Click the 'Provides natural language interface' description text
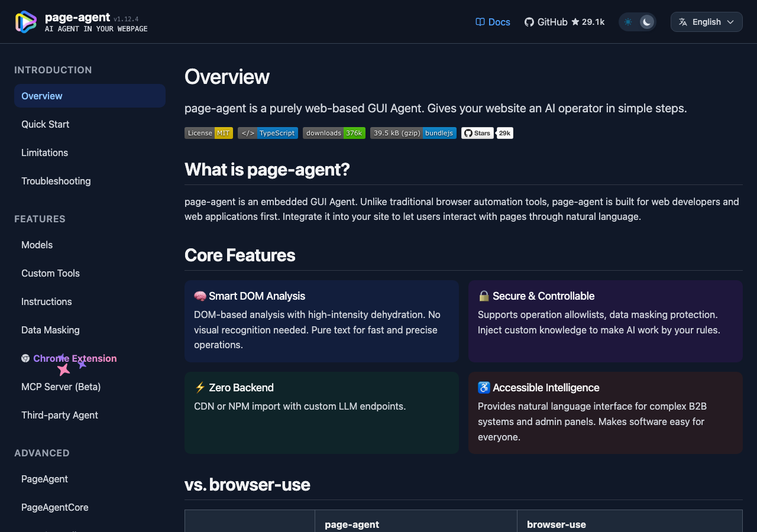 pyautogui.click(x=593, y=422)
